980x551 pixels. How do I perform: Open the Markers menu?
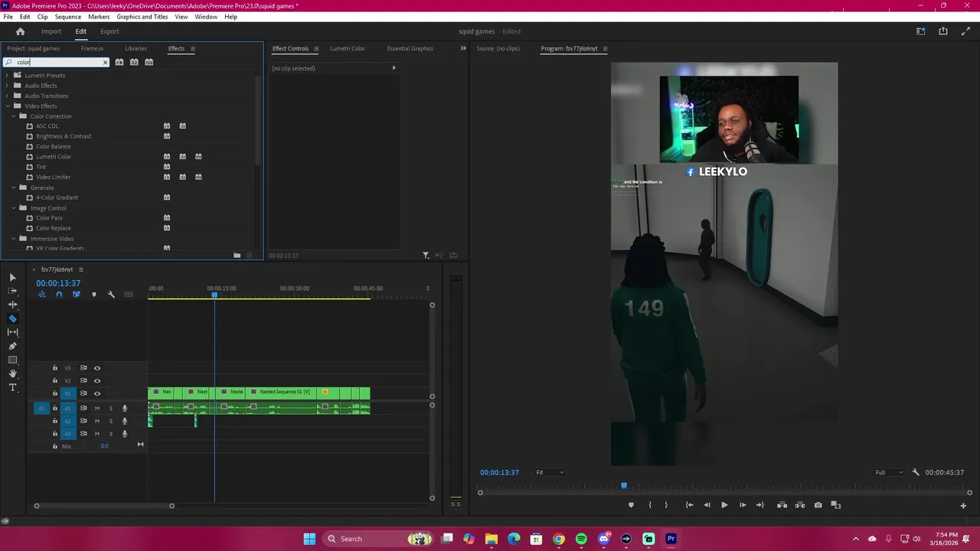[99, 17]
